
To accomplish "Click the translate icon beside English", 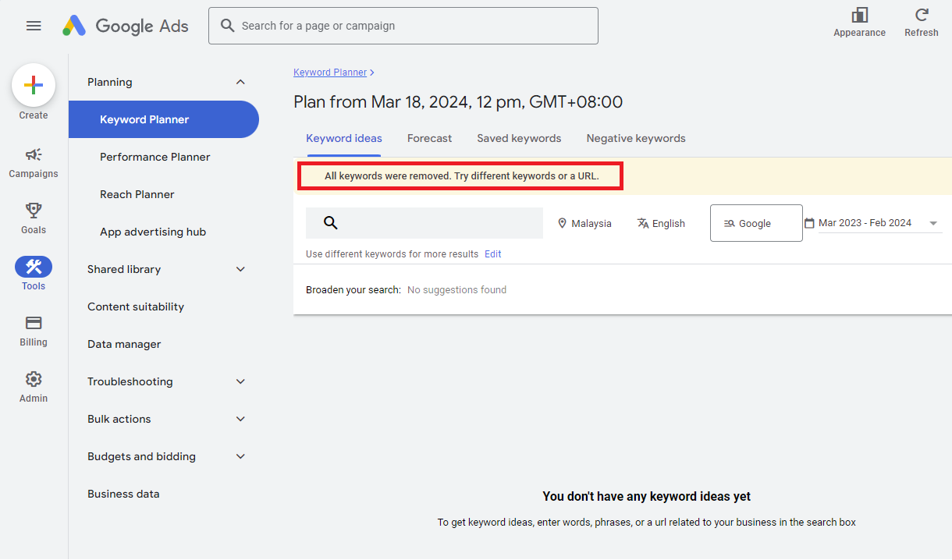I will click(x=643, y=223).
